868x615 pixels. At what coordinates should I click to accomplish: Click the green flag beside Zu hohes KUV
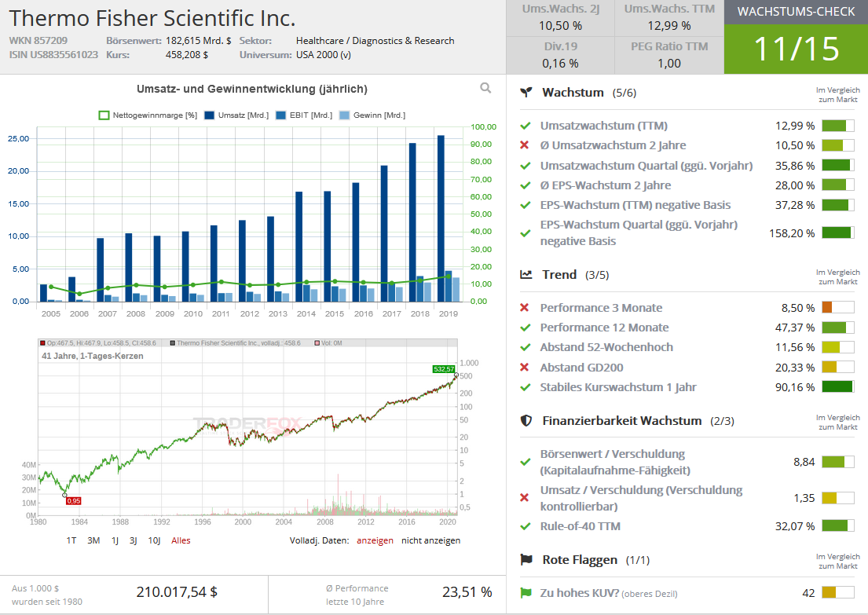[526, 593]
